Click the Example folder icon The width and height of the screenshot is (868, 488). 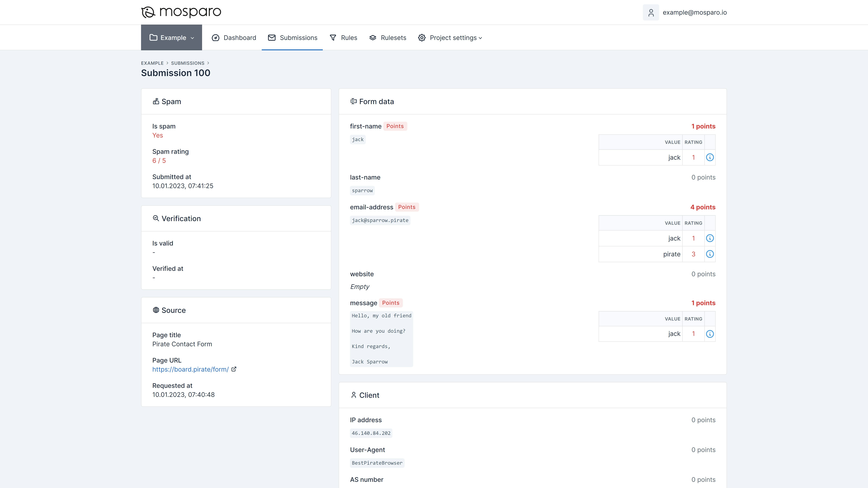pos(153,37)
